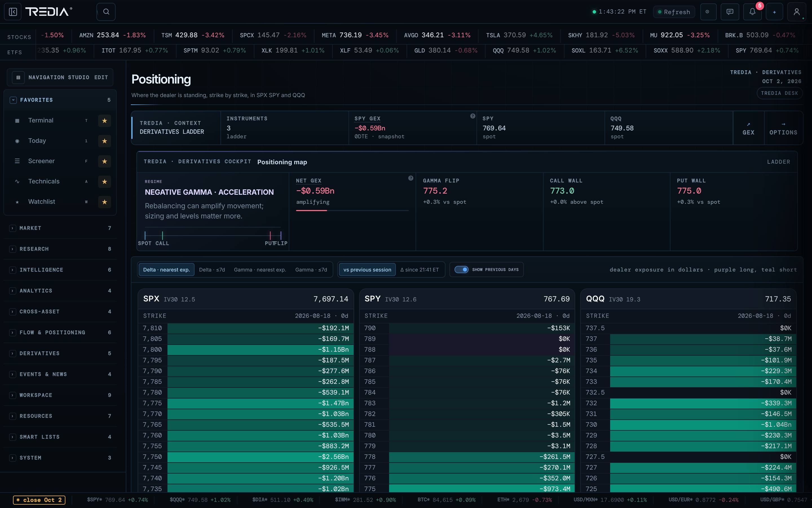Viewport: 812px width, 508px height.
Task: Collapse the sidebar panel icon
Action: 13,12
